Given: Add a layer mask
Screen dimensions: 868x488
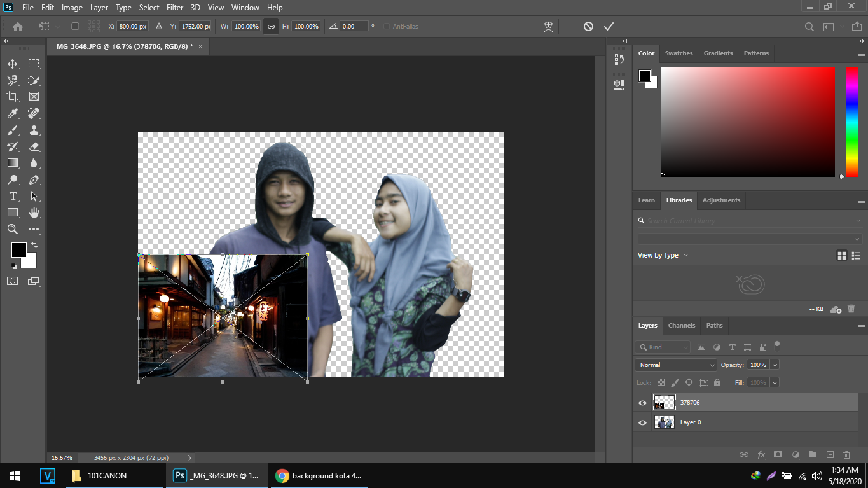Looking at the screenshot, I should tap(778, 455).
